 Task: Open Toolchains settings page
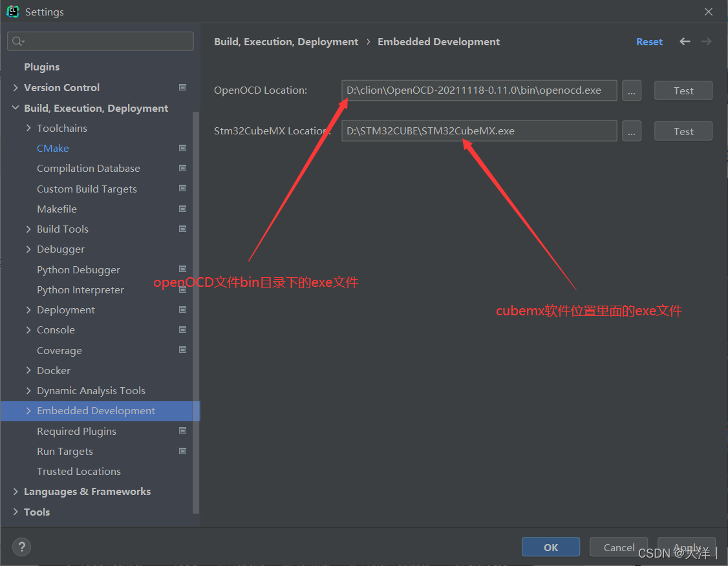(62, 128)
